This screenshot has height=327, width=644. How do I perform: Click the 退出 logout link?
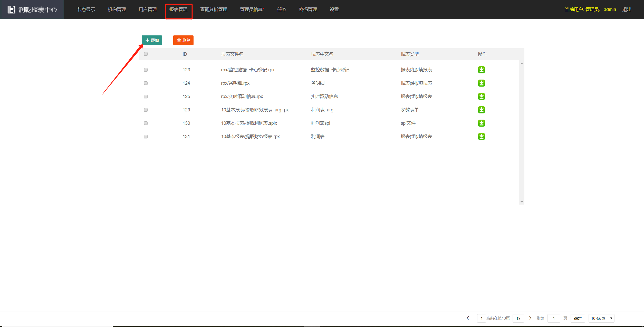pos(627,9)
